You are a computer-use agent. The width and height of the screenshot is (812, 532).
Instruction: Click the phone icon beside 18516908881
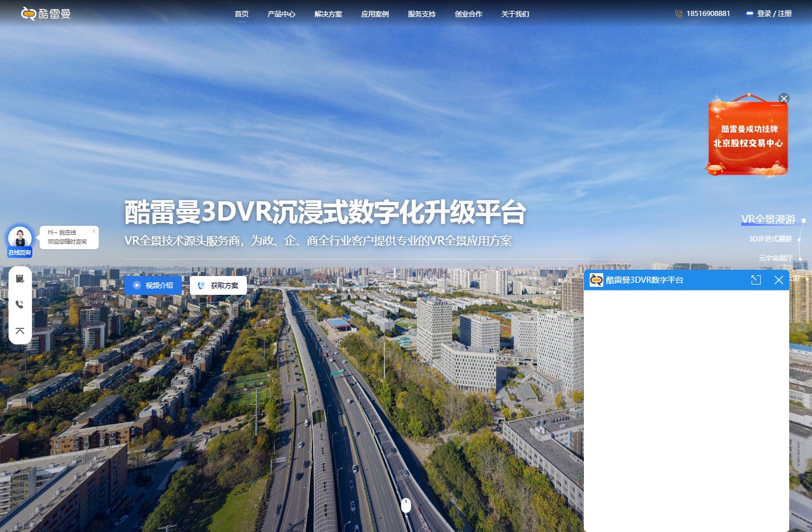(x=679, y=14)
